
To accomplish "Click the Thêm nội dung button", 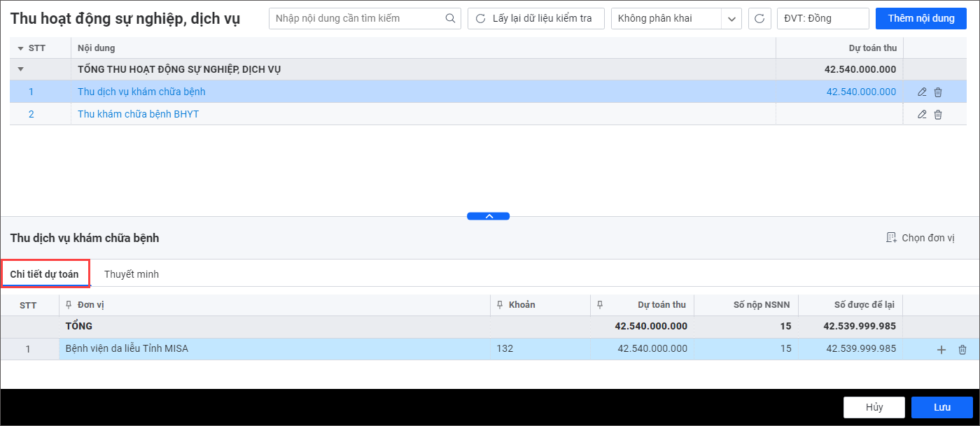I will click(920, 18).
